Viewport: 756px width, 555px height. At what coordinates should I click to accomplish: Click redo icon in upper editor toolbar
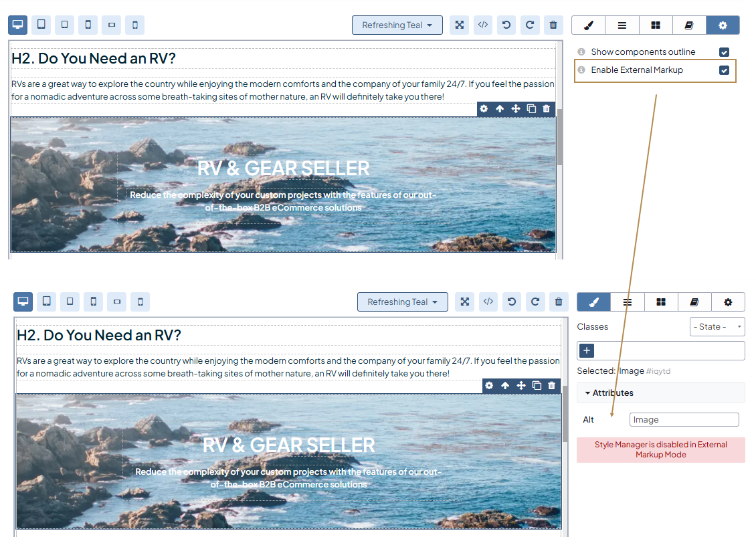click(530, 25)
